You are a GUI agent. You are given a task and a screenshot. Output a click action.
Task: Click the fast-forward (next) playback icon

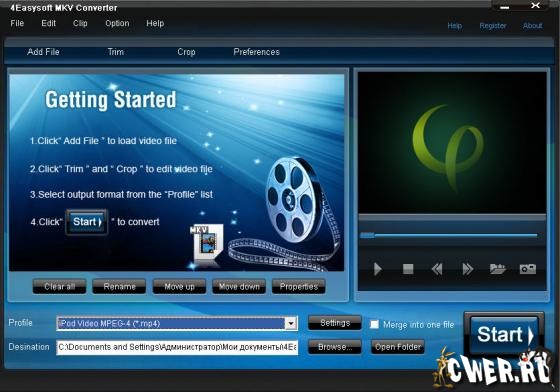(x=468, y=269)
